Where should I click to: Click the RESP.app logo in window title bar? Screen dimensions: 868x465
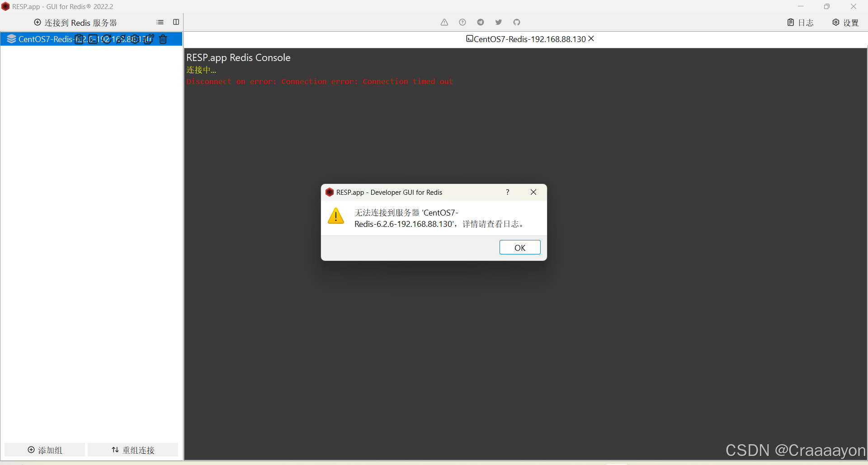5,6
